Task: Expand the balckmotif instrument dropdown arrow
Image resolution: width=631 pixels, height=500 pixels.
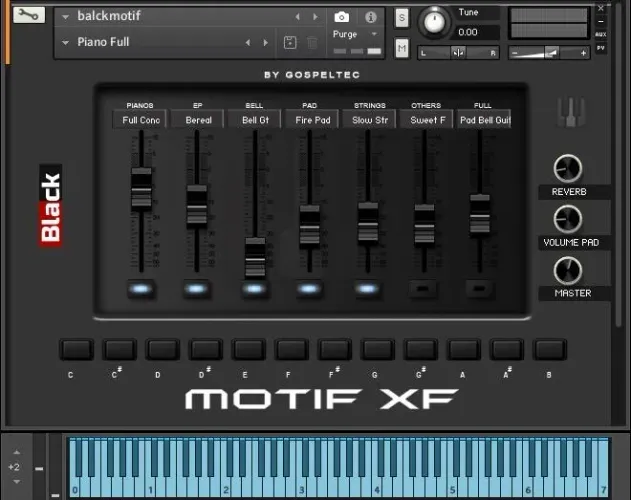Action: point(65,17)
